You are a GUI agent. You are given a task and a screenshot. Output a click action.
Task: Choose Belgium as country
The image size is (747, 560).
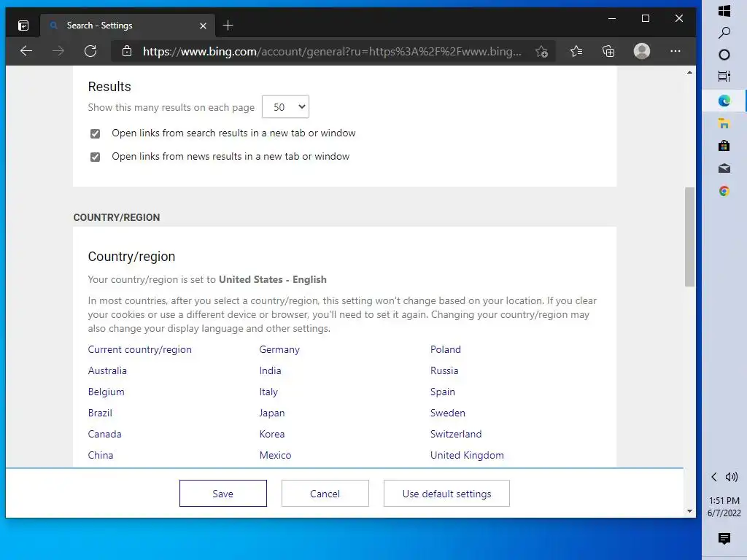click(x=107, y=392)
